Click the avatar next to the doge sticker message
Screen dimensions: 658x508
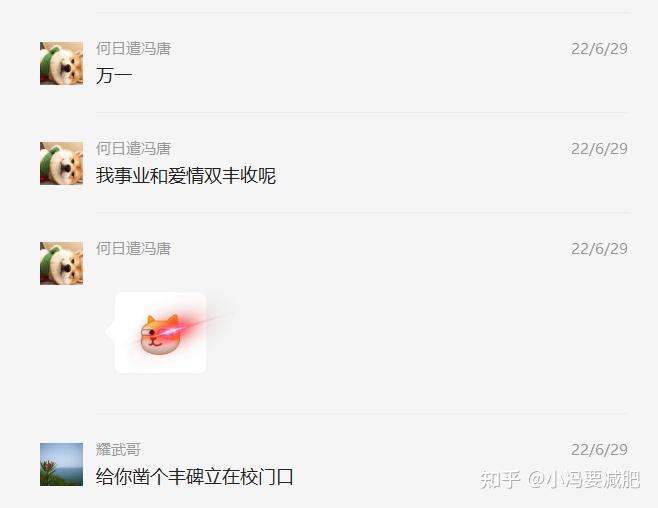pos(61,263)
